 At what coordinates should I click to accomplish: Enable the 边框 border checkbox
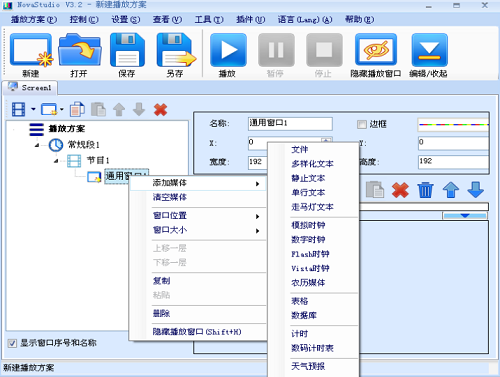362,124
